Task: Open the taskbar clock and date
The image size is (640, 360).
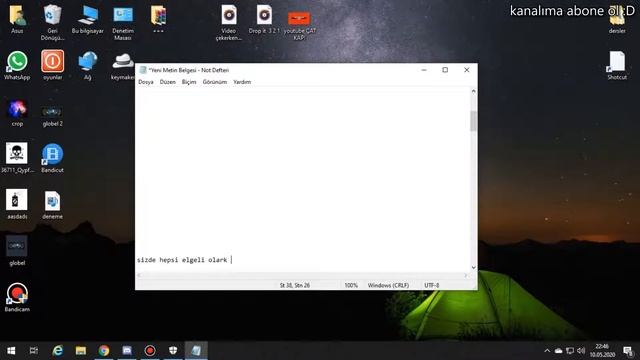Action: point(602,351)
